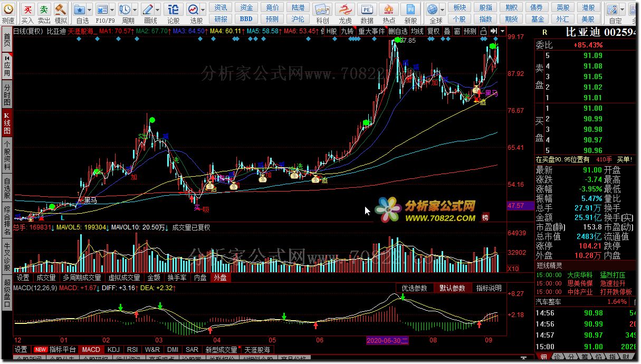
Task: Toggle the 均线 moving average display
Action: [x=417, y=32]
